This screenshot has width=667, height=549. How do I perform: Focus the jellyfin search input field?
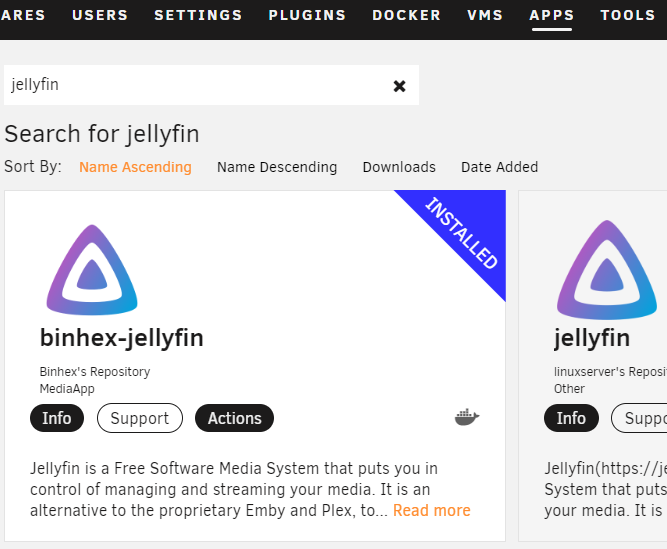(190, 85)
